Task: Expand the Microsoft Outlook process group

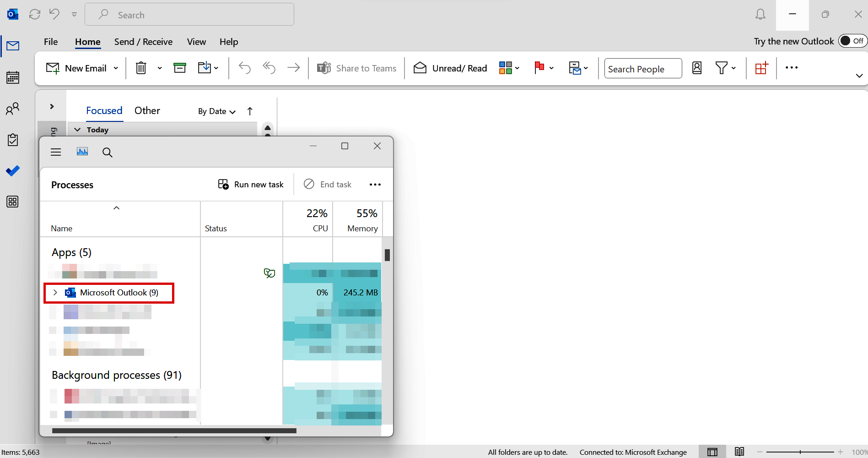Action: click(55, 293)
